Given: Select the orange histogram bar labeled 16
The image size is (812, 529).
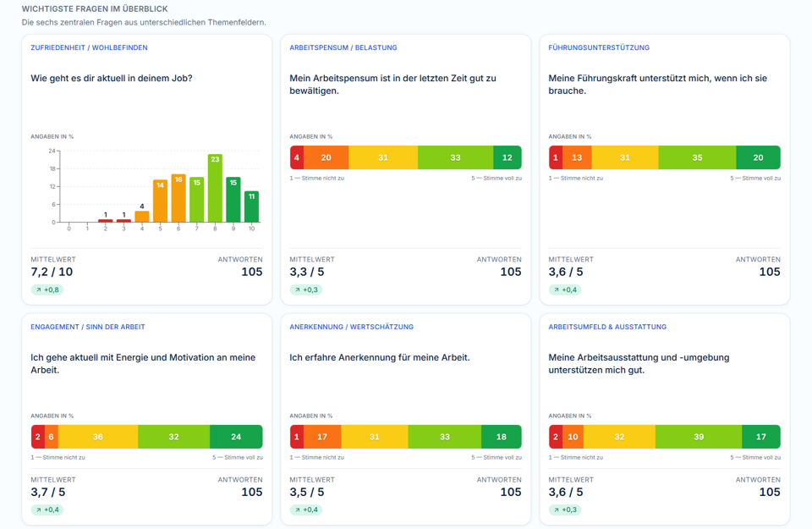Looking at the screenshot, I should point(178,198).
